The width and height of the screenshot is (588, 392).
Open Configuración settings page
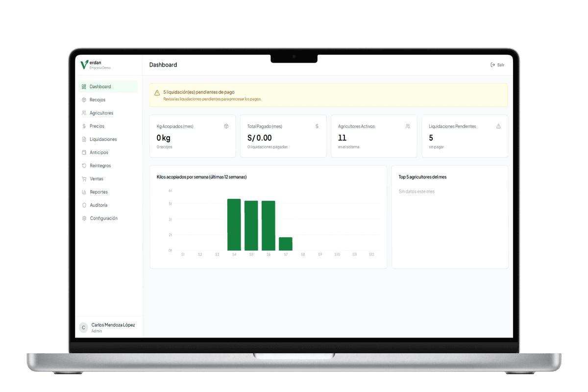[x=108, y=219]
